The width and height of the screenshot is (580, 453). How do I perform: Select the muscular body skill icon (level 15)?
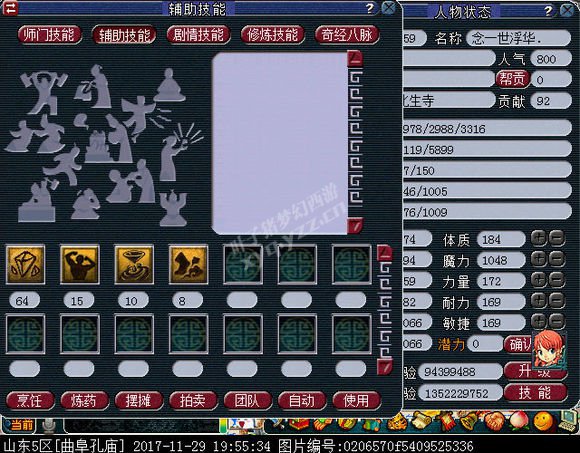pos(80,264)
